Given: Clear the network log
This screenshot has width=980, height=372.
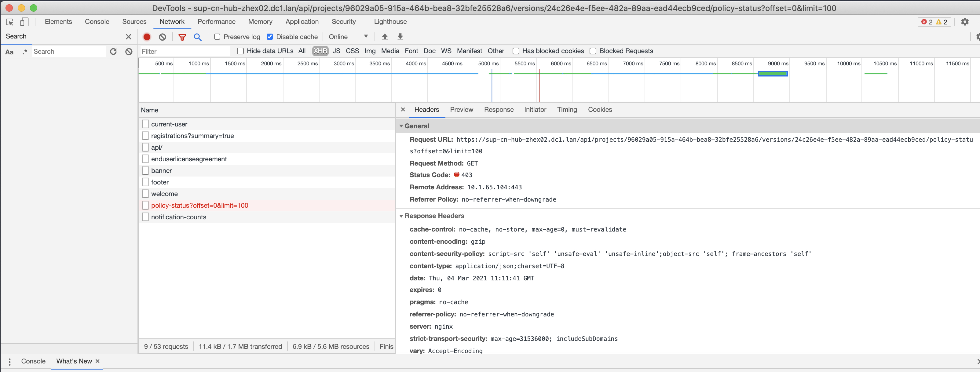Looking at the screenshot, I should click(x=163, y=37).
